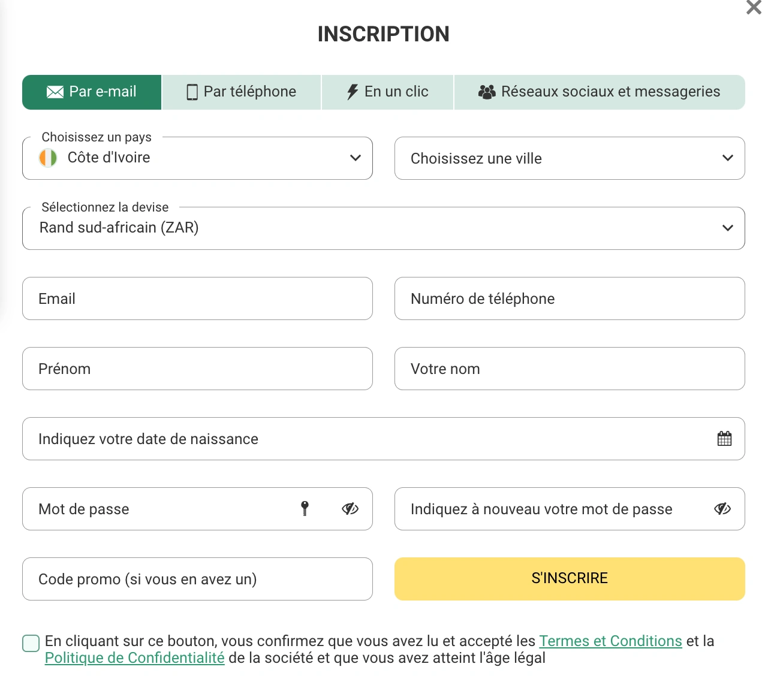
Task: Select the Votre nom field
Action: [570, 369]
